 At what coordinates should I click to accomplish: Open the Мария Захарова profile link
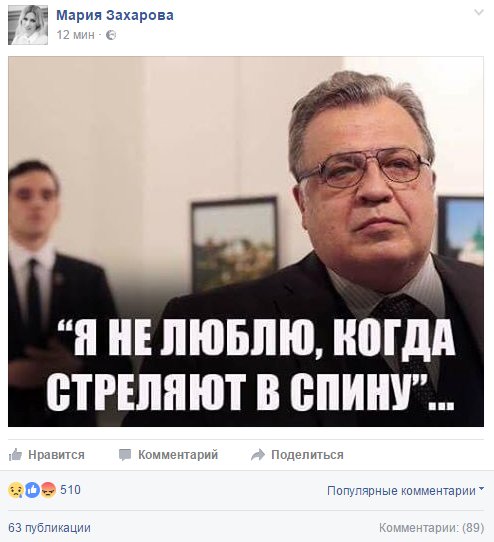tap(115, 15)
